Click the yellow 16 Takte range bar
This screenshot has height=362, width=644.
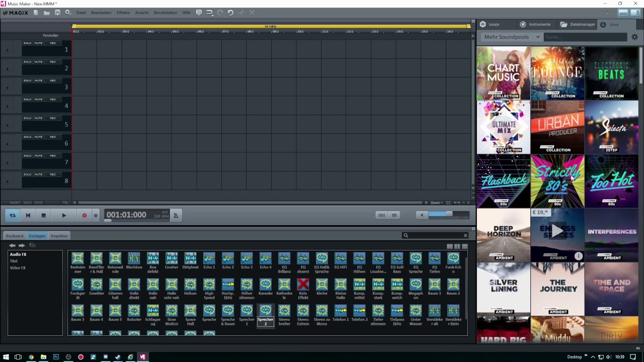click(271, 26)
